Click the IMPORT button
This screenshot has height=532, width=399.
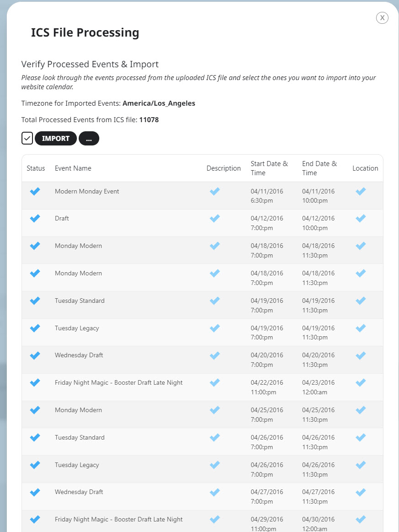point(56,139)
